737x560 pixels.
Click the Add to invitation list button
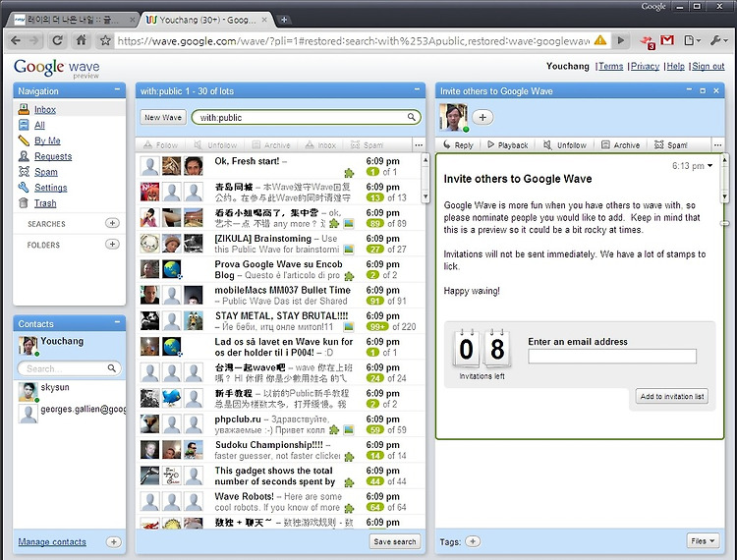[672, 396]
